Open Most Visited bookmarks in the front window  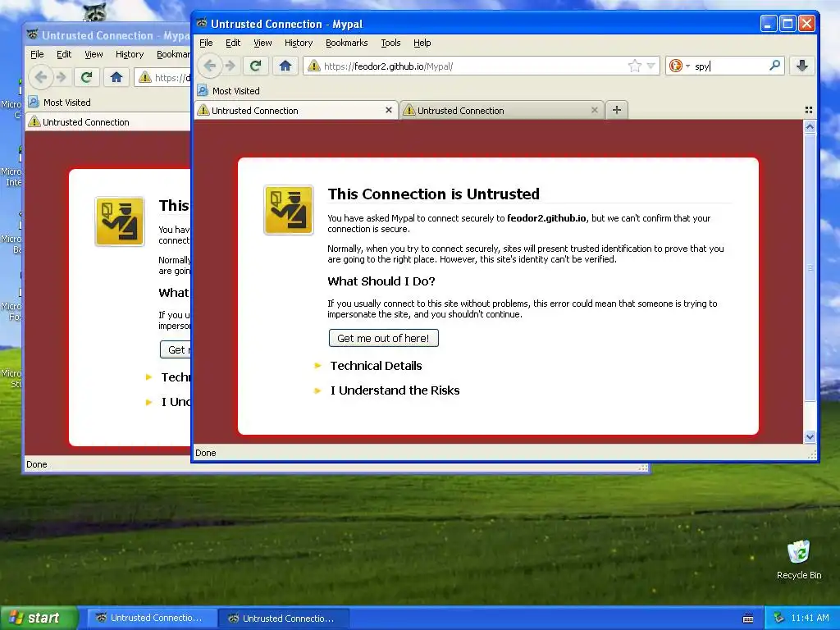pos(229,90)
